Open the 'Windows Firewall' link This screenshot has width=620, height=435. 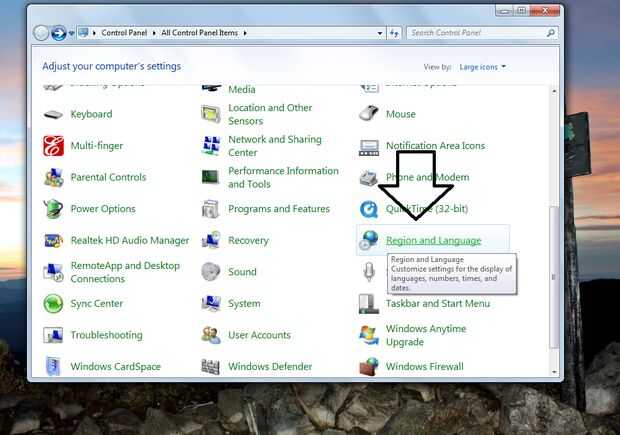[x=425, y=367]
